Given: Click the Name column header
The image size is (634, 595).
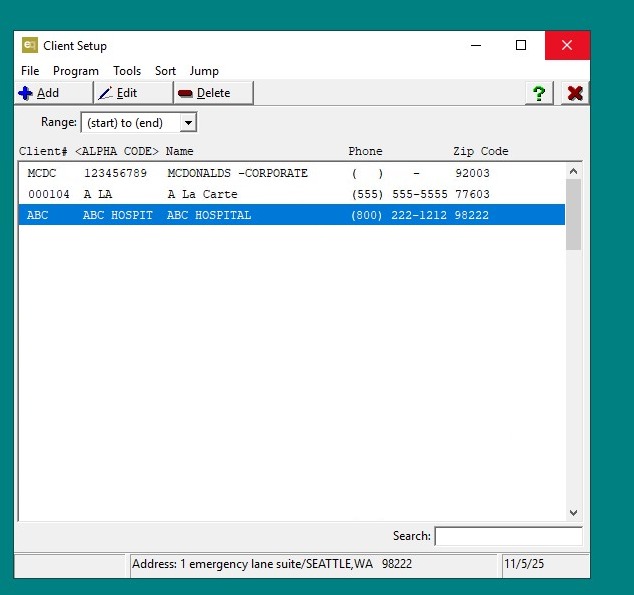Looking at the screenshot, I should tap(180, 151).
